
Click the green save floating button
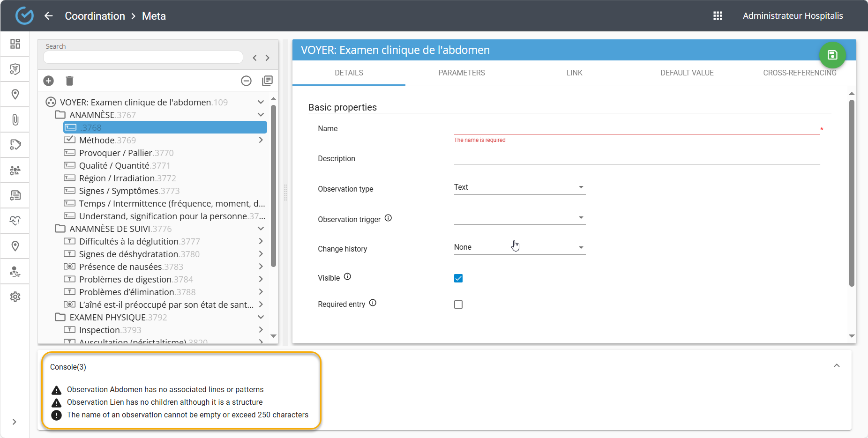[x=832, y=55]
